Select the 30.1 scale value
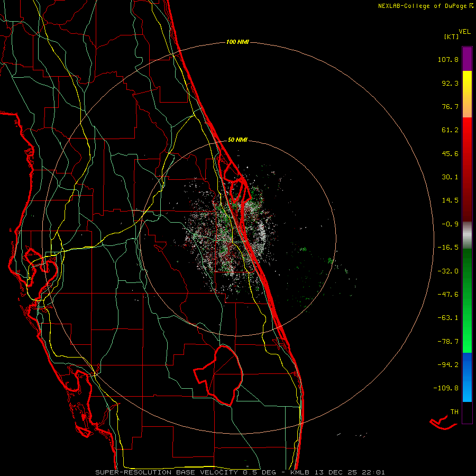Image resolution: width=476 pixels, height=476 pixels. click(450, 177)
